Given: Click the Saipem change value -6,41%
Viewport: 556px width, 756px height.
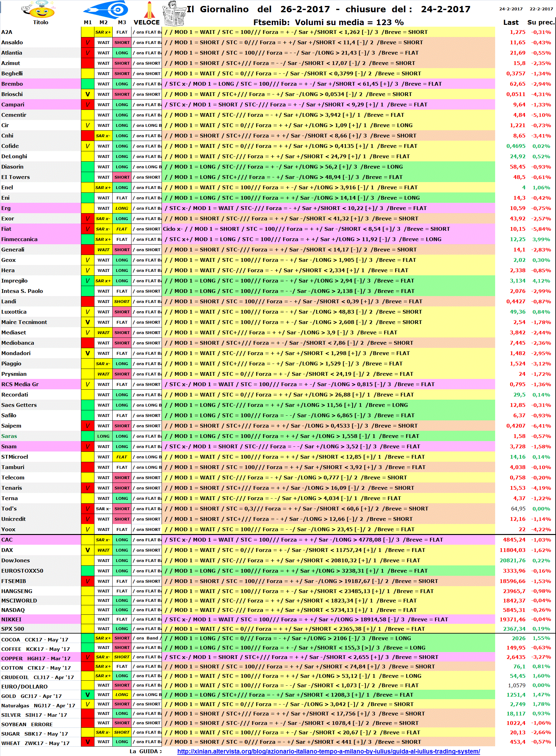Looking at the screenshot, I should pos(541,426).
